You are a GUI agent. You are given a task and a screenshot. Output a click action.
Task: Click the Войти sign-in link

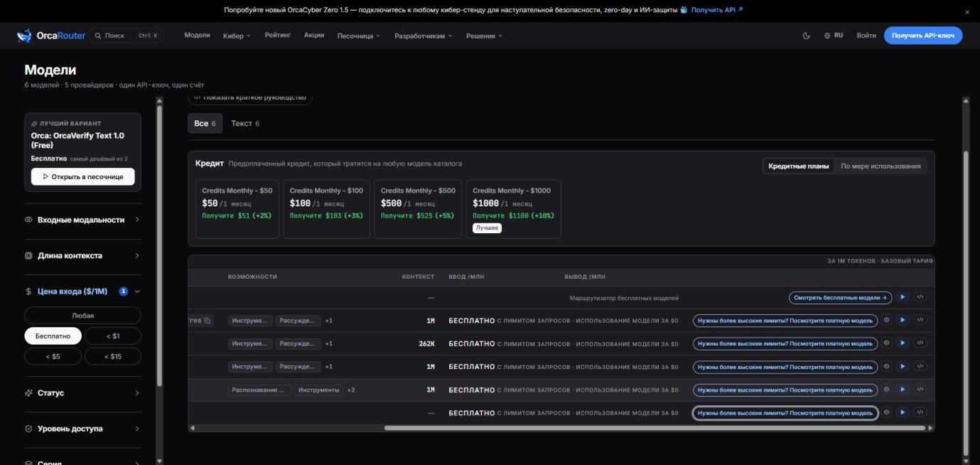[x=866, y=36]
